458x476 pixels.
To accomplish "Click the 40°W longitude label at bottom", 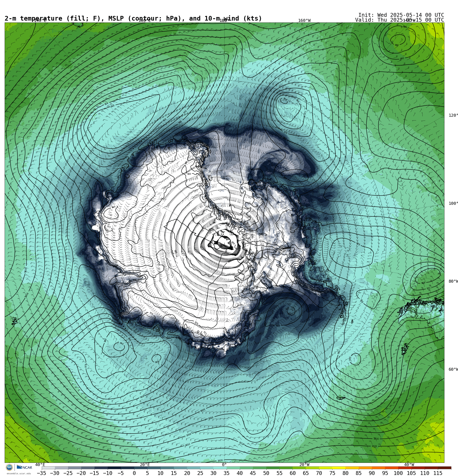I will (x=409, y=465).
